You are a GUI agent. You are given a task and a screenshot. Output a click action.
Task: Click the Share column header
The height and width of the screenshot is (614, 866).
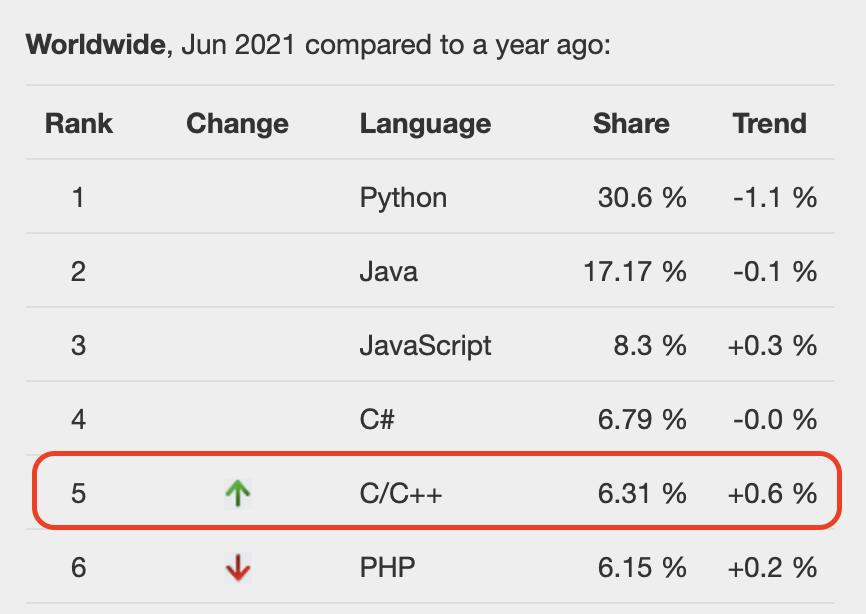(631, 123)
